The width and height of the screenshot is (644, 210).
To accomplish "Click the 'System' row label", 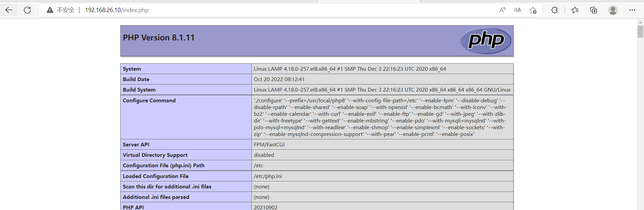I will click(132, 69).
